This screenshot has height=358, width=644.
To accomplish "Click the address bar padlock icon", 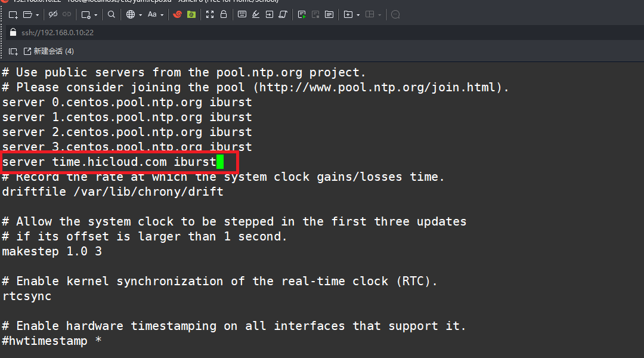I will (x=13, y=32).
